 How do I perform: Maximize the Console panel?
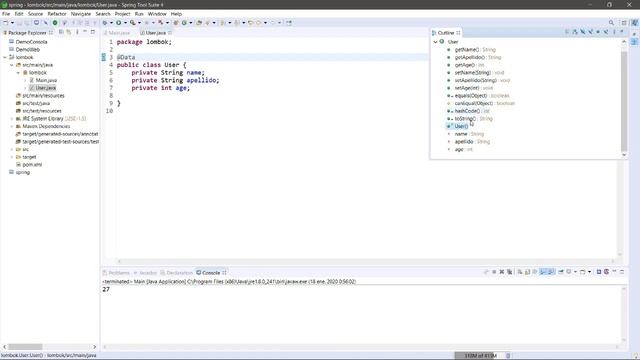pyautogui.click(x=622, y=272)
